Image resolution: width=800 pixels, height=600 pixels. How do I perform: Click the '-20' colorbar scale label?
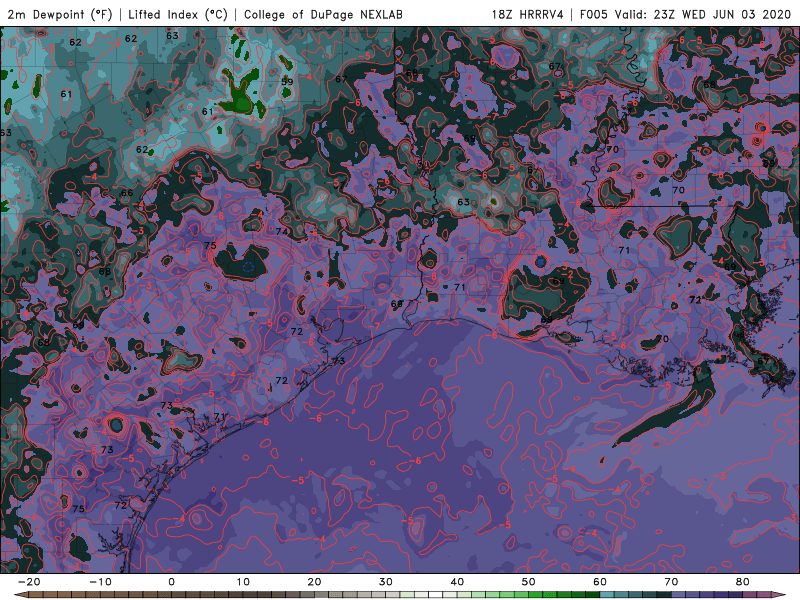tap(29, 582)
